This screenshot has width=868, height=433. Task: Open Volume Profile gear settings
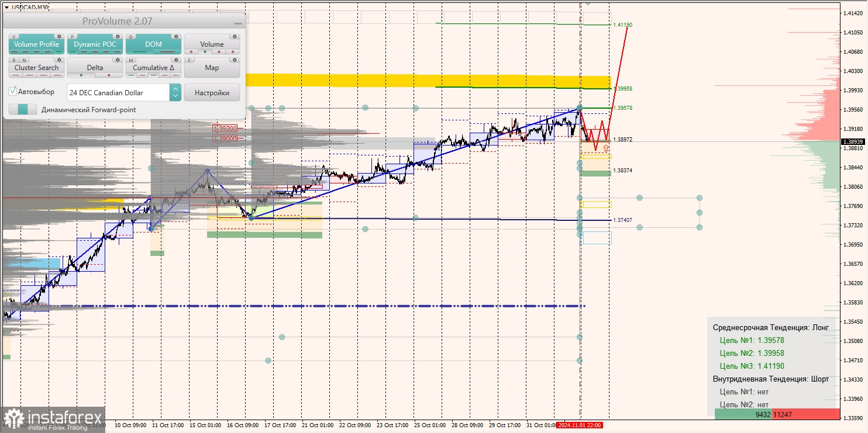click(x=59, y=36)
